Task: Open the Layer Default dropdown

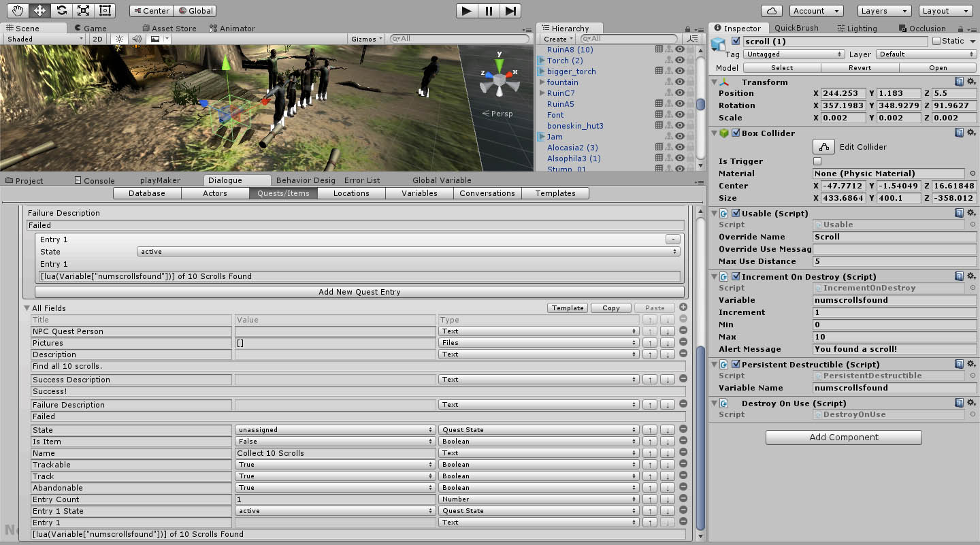Action: coord(925,54)
